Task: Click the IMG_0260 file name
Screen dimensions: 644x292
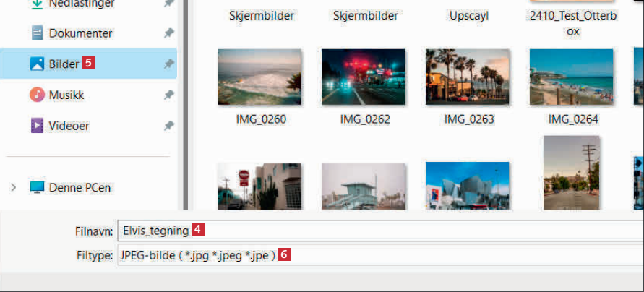Action: pos(261,119)
